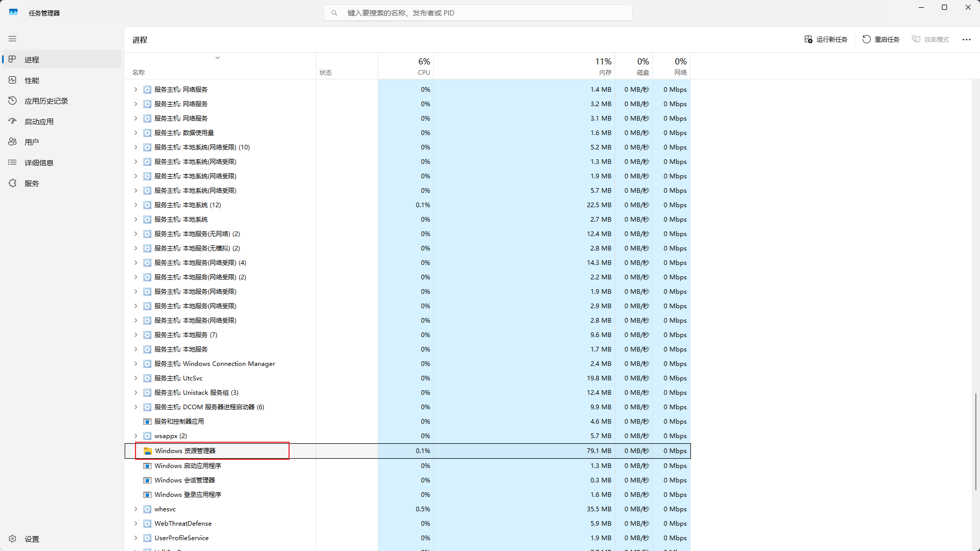980x551 pixels.
Task: Expand 服务主机: Windows Connection Manager row
Action: tap(136, 364)
